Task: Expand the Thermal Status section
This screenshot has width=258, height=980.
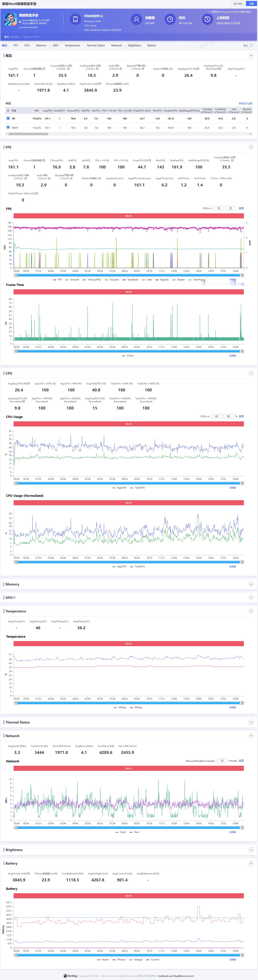Action: point(251,722)
